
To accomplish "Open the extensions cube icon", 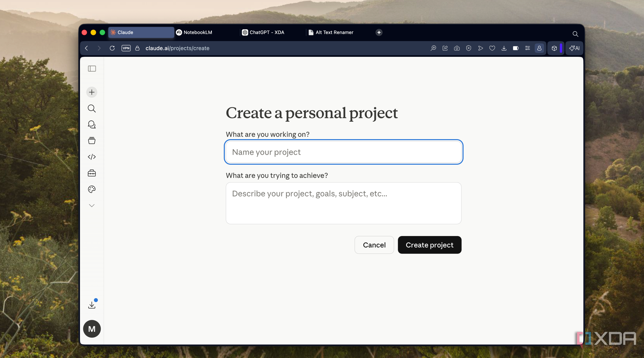I will (x=554, y=48).
